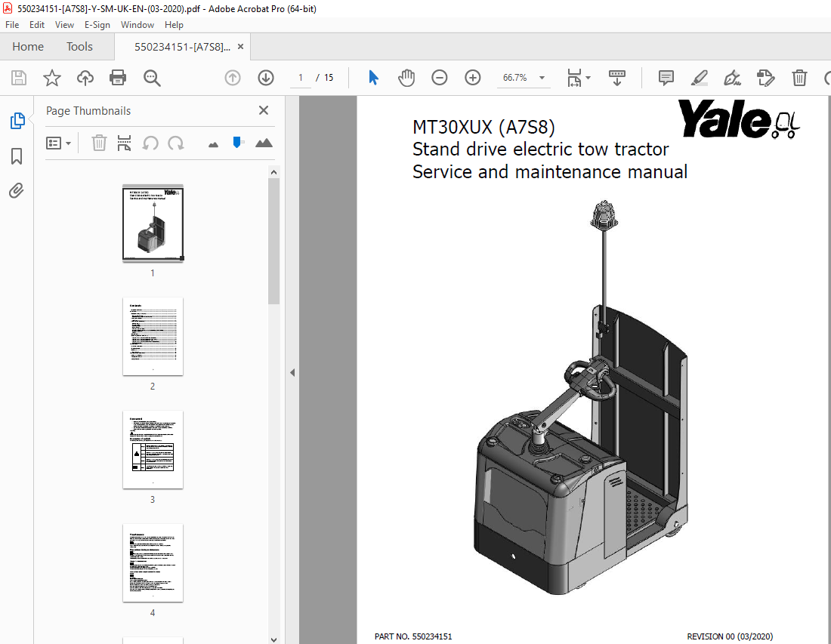Go to the next page arrow
Viewport: 831px width, 644px height.
click(266, 78)
